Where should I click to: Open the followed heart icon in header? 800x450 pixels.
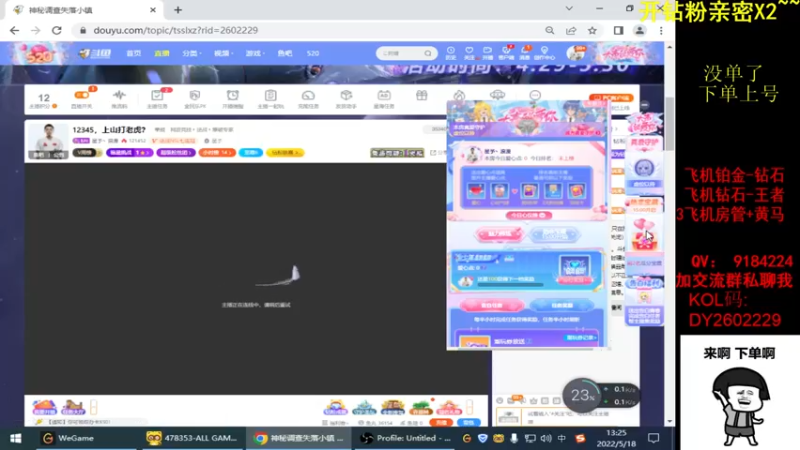(469, 53)
